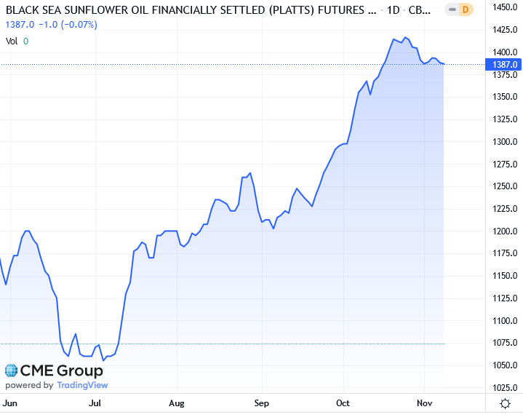
Task: Click the 1450.0 price axis label
Action: (505, 7)
